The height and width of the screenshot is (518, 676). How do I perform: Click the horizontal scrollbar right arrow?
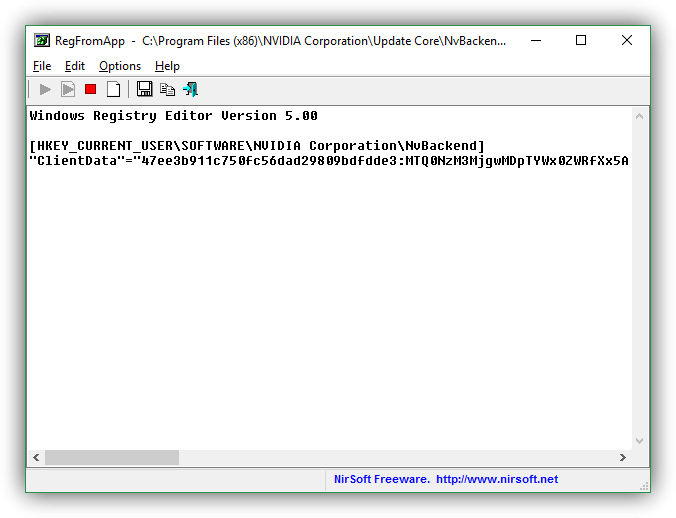coord(623,458)
